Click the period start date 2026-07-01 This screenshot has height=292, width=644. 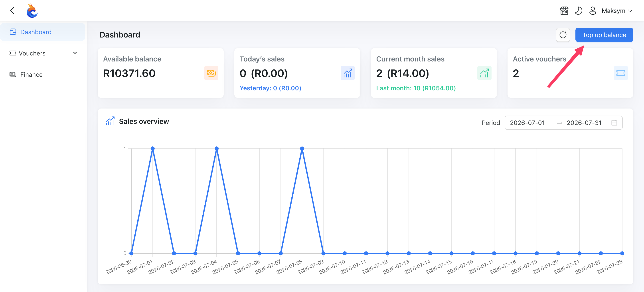click(x=527, y=123)
